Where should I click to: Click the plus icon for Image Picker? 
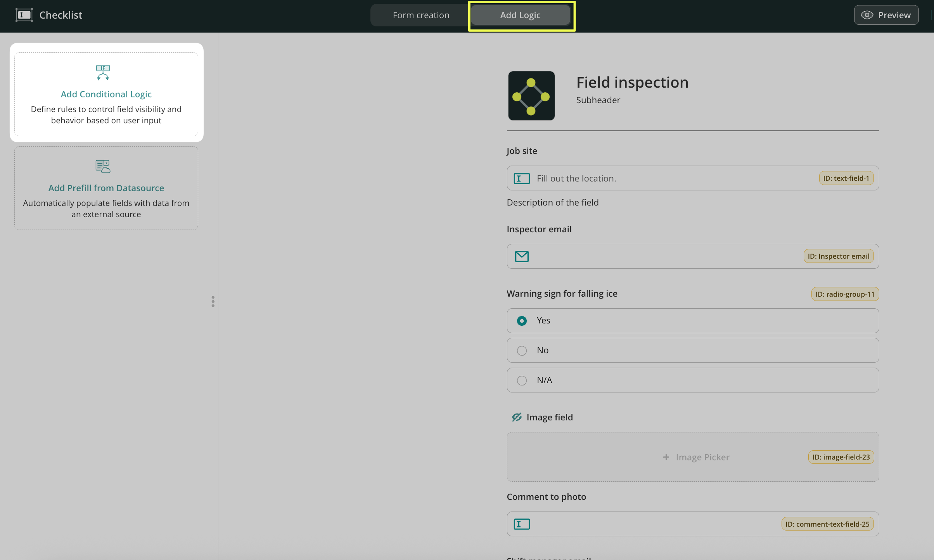pos(666,457)
